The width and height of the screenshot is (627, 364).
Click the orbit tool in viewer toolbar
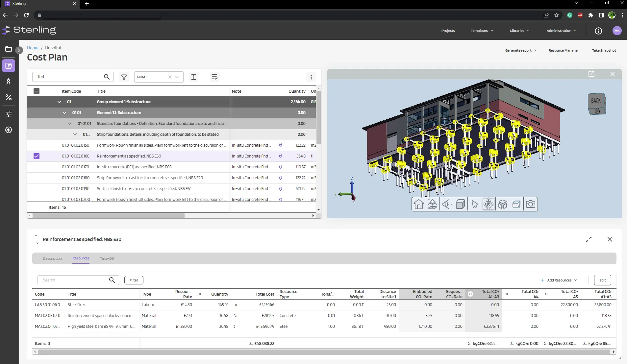click(489, 204)
